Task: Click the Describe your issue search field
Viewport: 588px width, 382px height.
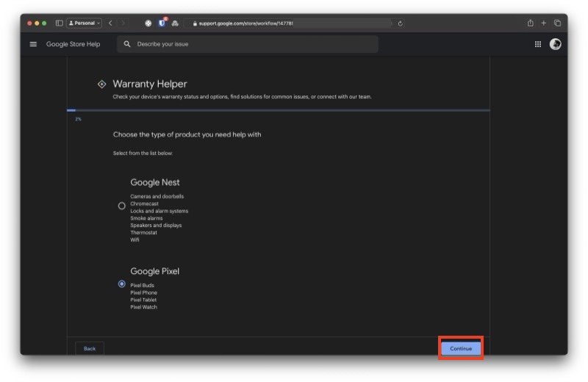Action: pos(248,44)
